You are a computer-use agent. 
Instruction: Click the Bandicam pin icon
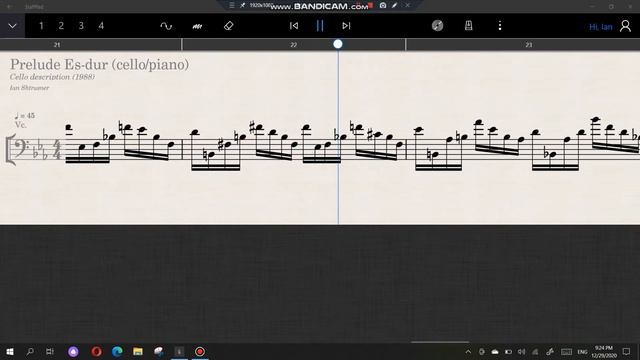tap(242, 5)
